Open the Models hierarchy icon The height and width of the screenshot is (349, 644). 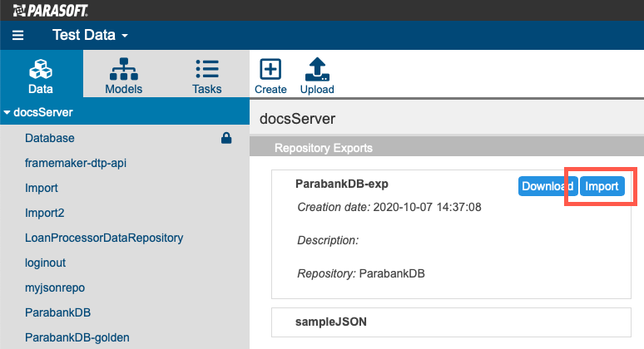click(124, 69)
